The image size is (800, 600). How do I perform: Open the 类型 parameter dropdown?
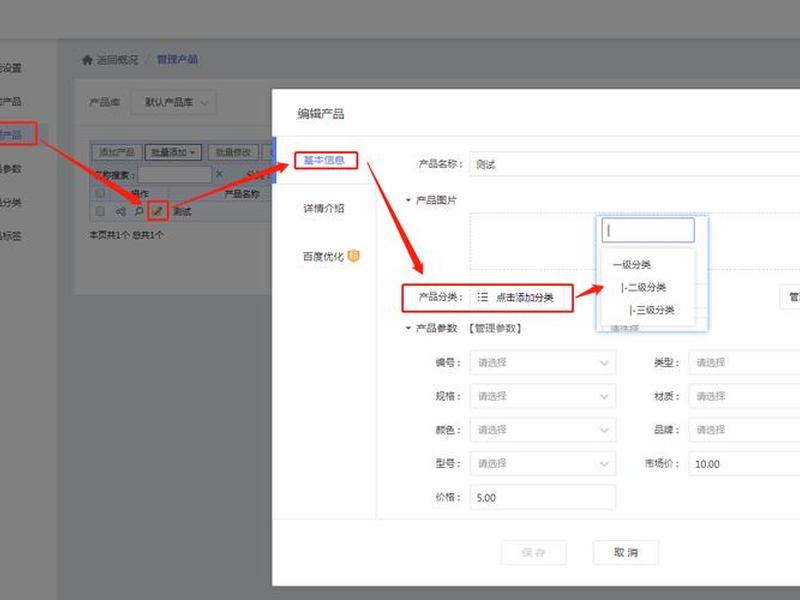tap(744, 363)
